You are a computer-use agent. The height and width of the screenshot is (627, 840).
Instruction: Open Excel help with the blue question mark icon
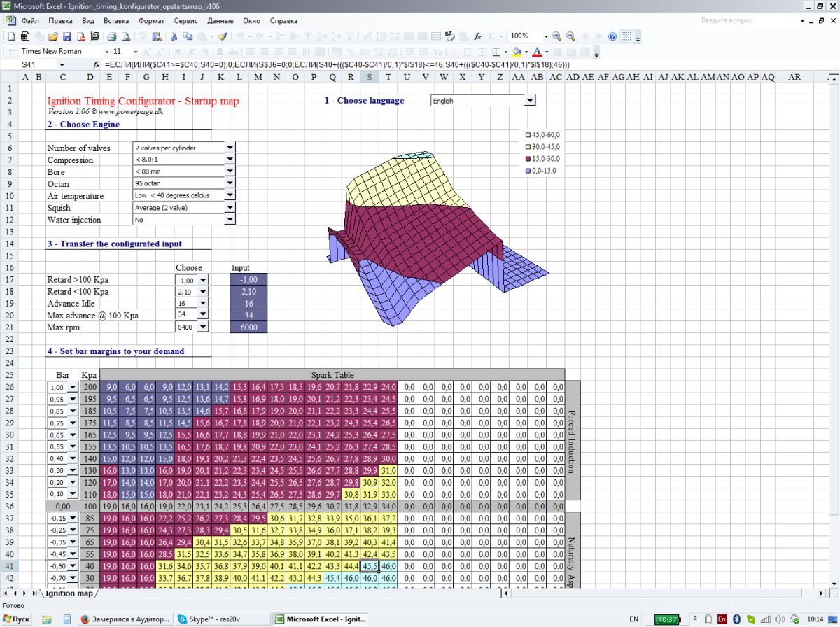(x=612, y=36)
